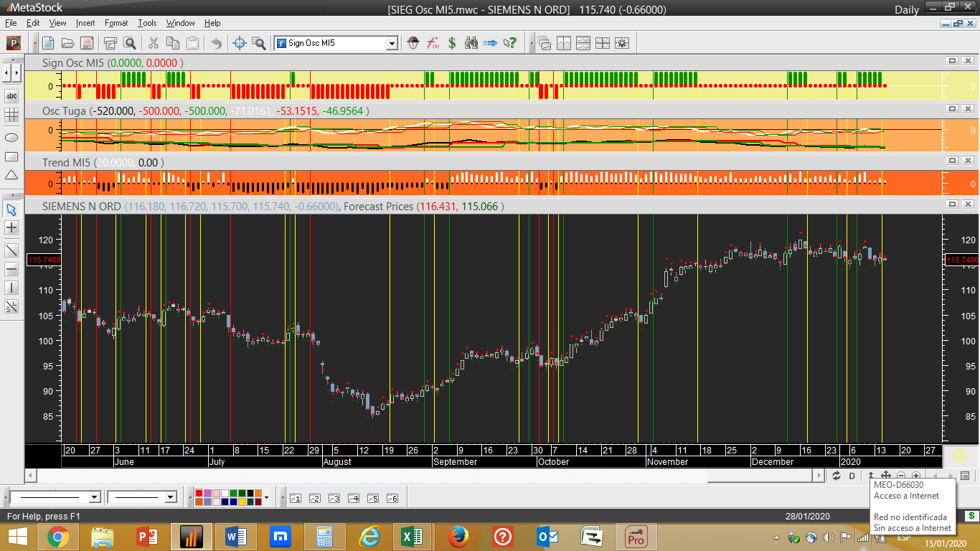This screenshot has height=551, width=980.
Task: Click the green dollar sign toolbar icon
Action: click(x=452, y=43)
